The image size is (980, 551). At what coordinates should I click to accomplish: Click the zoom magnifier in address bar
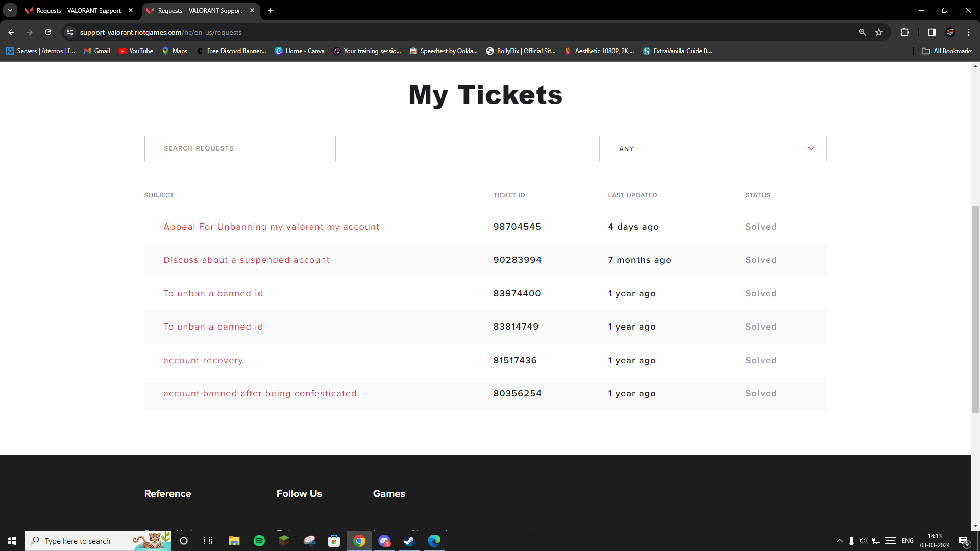(x=862, y=32)
